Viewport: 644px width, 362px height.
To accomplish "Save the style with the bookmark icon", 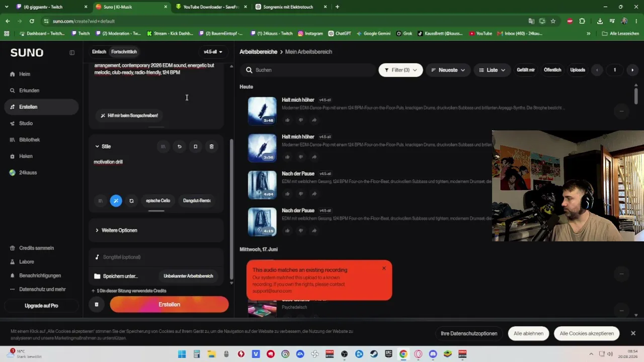I will pyautogui.click(x=195, y=146).
